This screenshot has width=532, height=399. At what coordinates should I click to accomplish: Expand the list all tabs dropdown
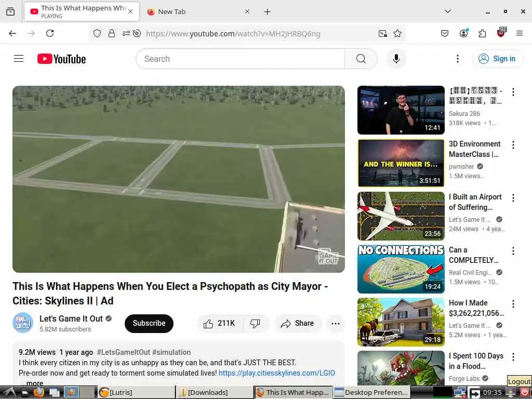tap(448, 11)
